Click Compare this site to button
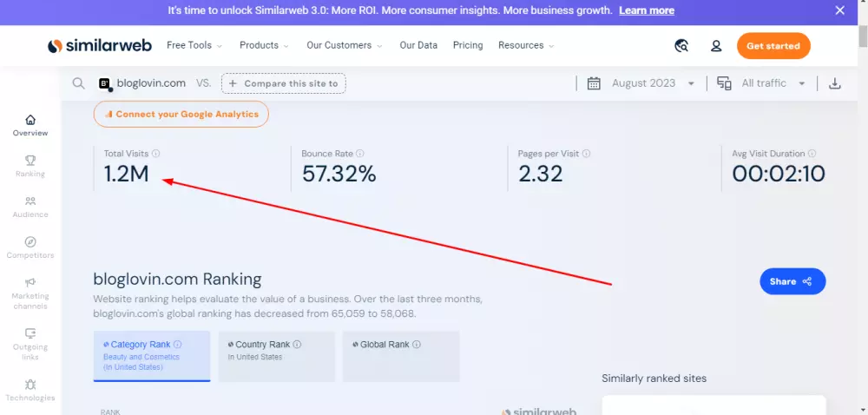This screenshot has width=868, height=415. [x=284, y=83]
